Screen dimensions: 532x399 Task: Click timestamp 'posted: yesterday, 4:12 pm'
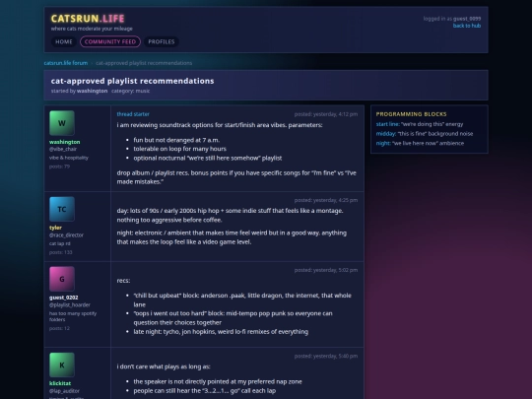pos(326,114)
